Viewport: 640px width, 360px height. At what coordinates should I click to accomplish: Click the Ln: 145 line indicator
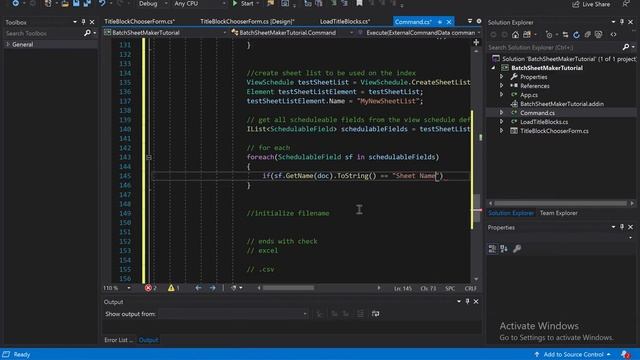pos(403,289)
